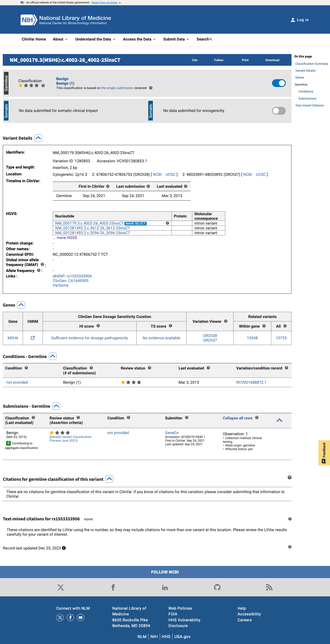Click help icon for germline citations section
This screenshot has width=330, height=644.
289,478
